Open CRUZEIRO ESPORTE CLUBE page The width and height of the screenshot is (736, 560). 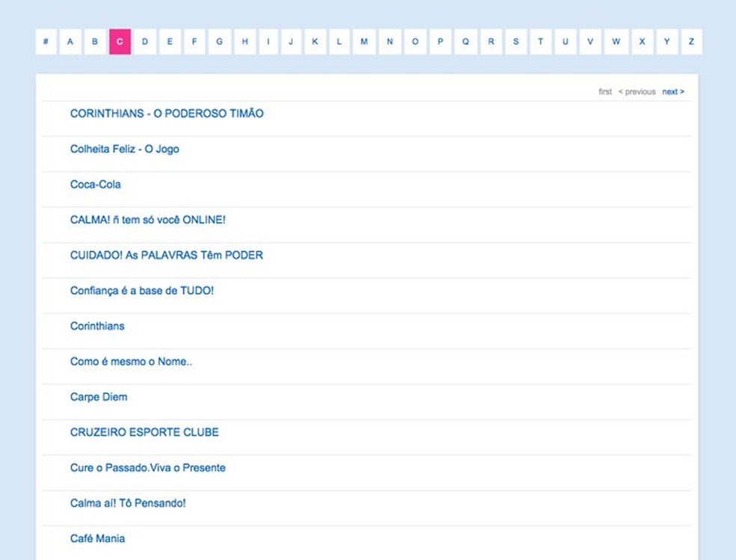point(144,432)
